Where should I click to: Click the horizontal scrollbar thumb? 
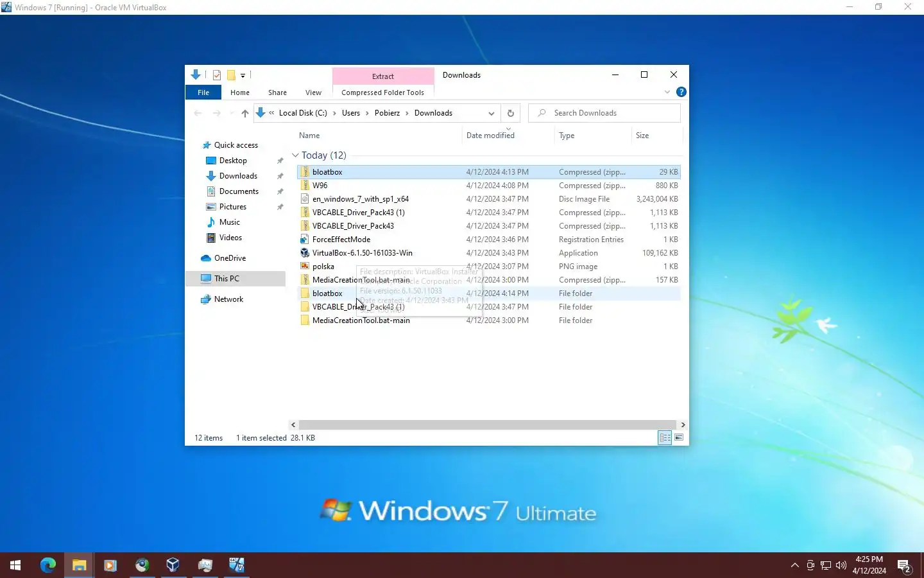[488, 425]
